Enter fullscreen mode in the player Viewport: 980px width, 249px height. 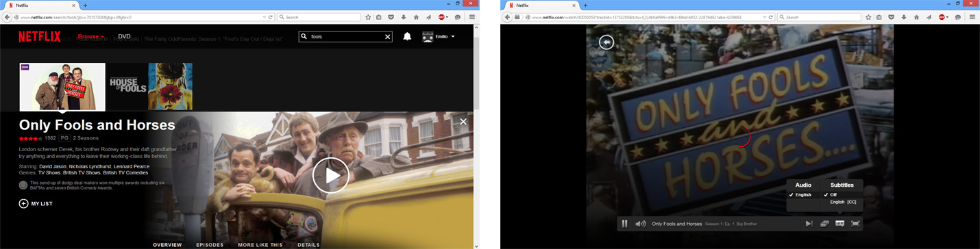point(855,224)
